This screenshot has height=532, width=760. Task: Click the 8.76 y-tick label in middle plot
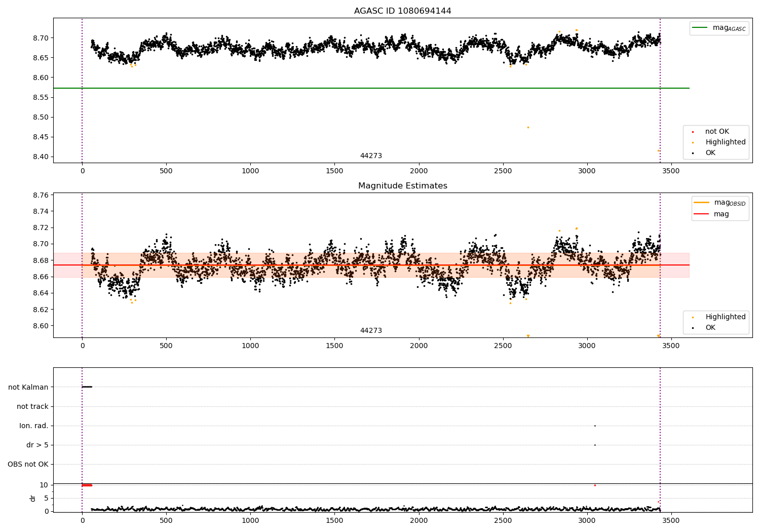point(41,196)
